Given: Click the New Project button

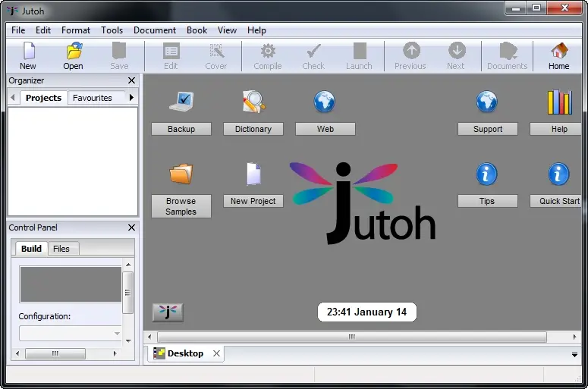Looking at the screenshot, I should tap(253, 201).
